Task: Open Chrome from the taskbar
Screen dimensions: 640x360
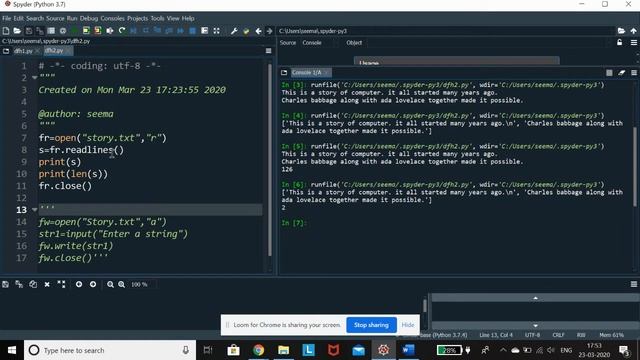Action: (x=258, y=350)
